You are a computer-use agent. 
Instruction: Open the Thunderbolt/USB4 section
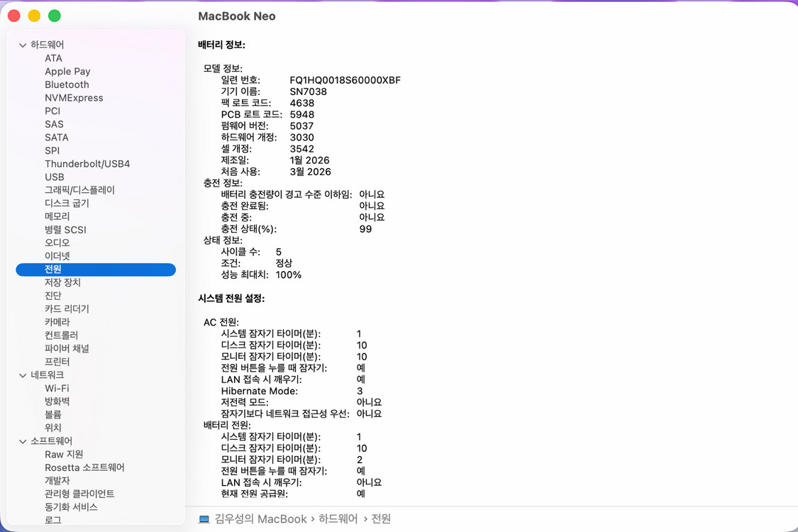87,163
